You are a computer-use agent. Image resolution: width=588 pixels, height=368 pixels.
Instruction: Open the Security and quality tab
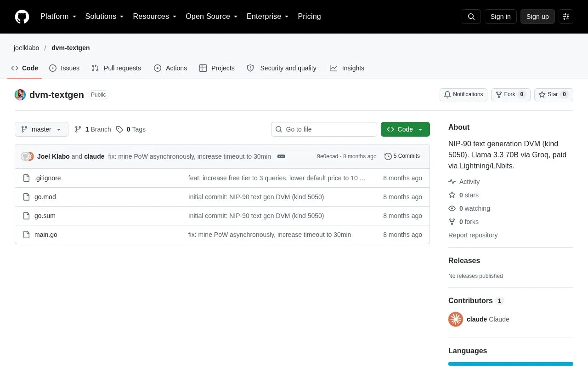[282, 68]
